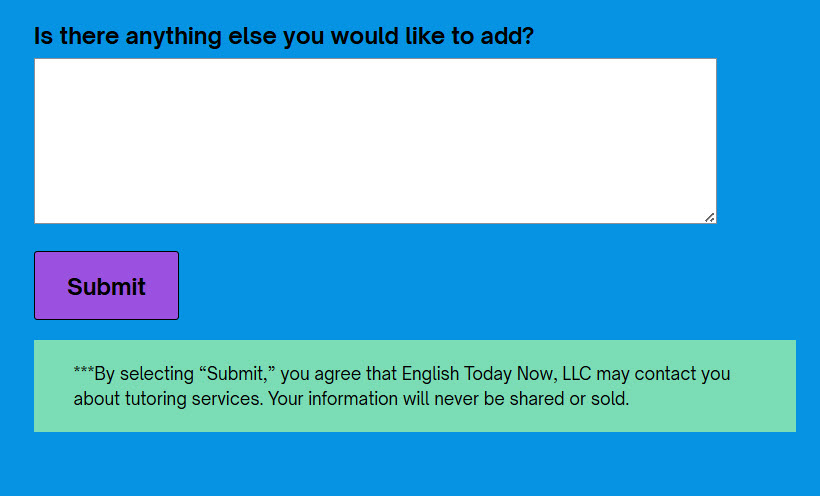Image resolution: width=820 pixels, height=496 pixels.
Task: Click the text area resize grip
Action: pos(709,217)
